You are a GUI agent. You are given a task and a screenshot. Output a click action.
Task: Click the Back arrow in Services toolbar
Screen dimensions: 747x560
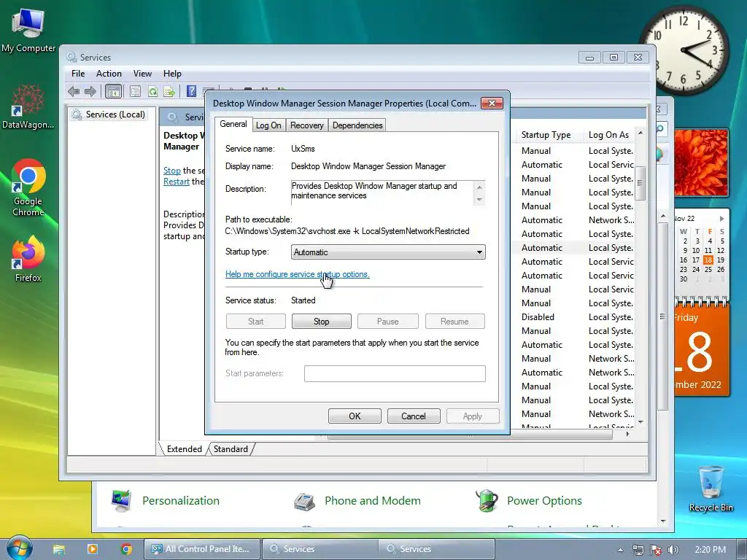pos(74,91)
